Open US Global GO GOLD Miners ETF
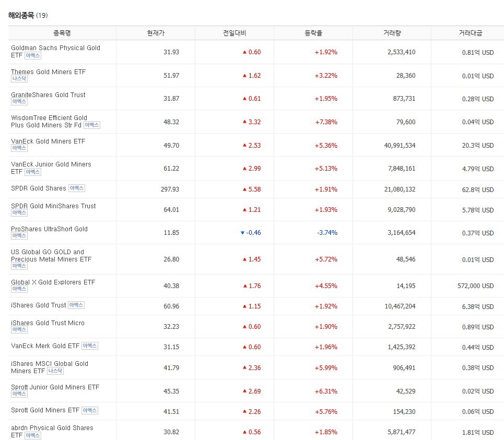This screenshot has height=440, width=504. [51, 256]
